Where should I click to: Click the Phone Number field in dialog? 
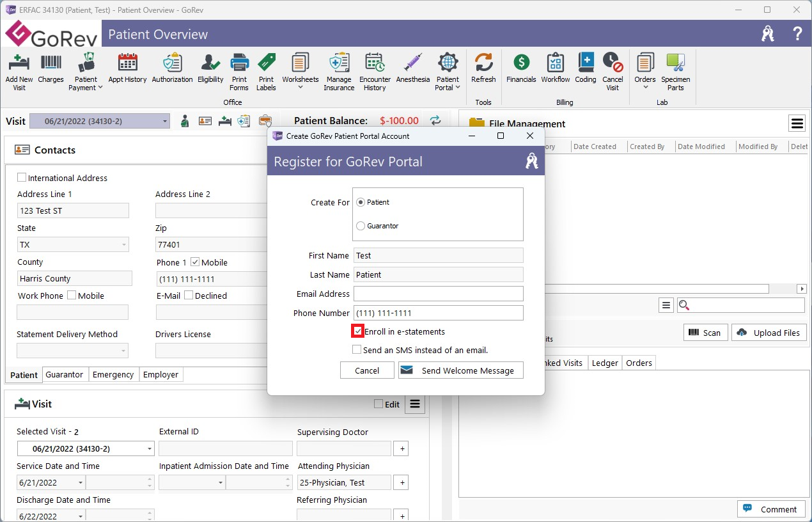439,313
